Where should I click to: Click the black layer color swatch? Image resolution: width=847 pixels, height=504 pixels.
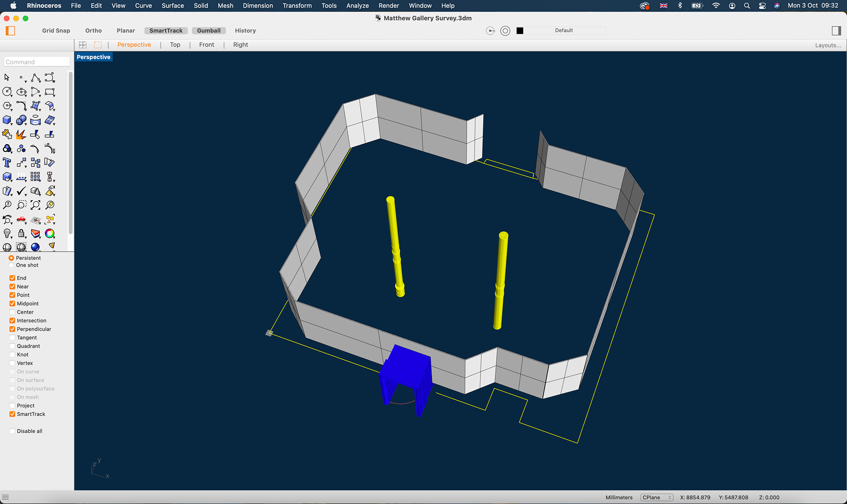520,30
